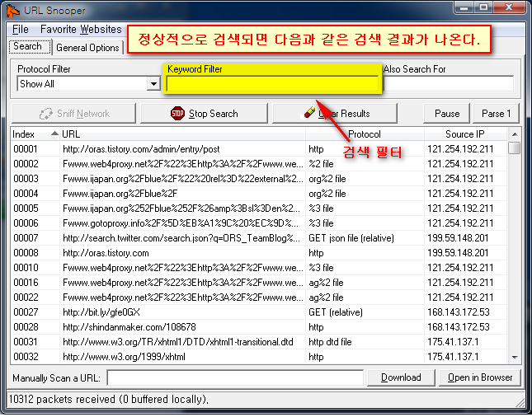
Task: Click the results scrollbar down arrow
Action: pyautogui.click(x=515, y=358)
